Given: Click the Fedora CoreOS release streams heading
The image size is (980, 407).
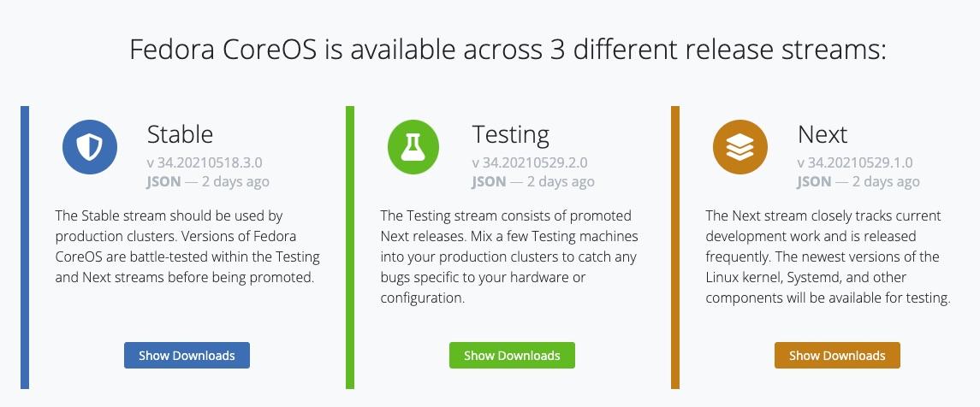Looking at the screenshot, I should pos(508,50).
